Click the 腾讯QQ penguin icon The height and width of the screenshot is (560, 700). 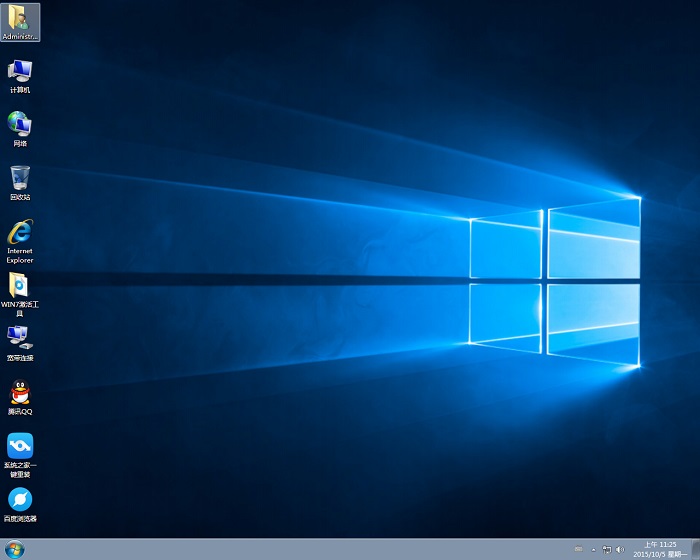pos(19,392)
